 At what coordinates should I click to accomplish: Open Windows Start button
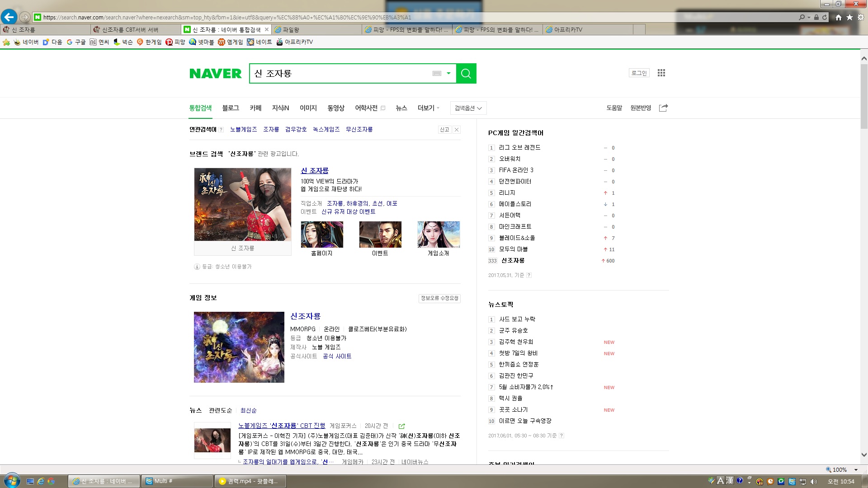pyautogui.click(x=12, y=481)
